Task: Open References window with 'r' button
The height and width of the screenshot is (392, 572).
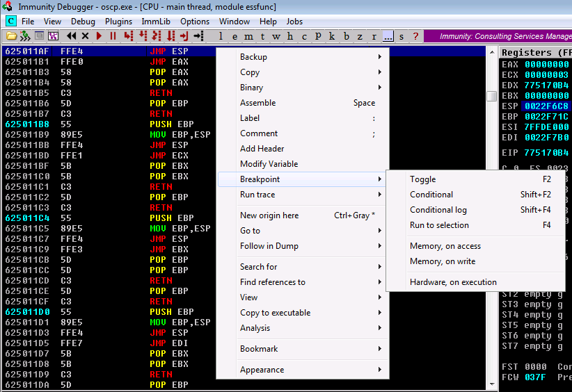Action: coord(374,36)
